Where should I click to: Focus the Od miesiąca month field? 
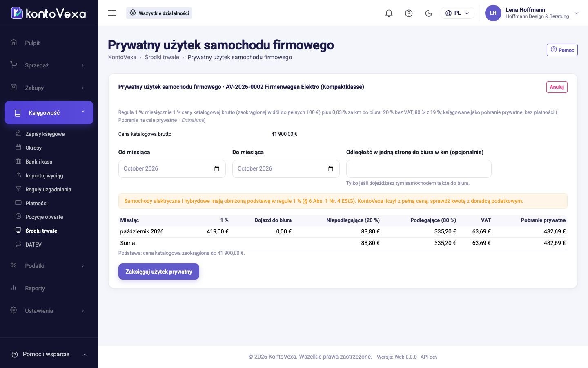pyautogui.click(x=172, y=169)
